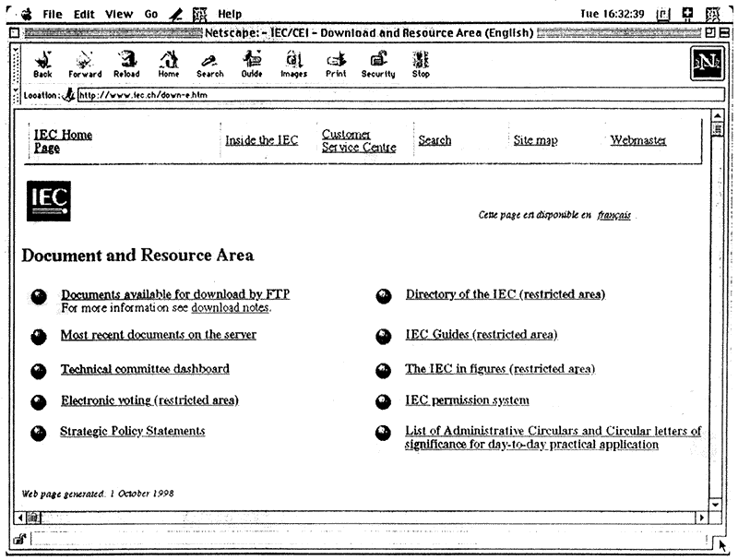Open The IEC in figures link
The image size is (738, 560).
[x=500, y=369]
